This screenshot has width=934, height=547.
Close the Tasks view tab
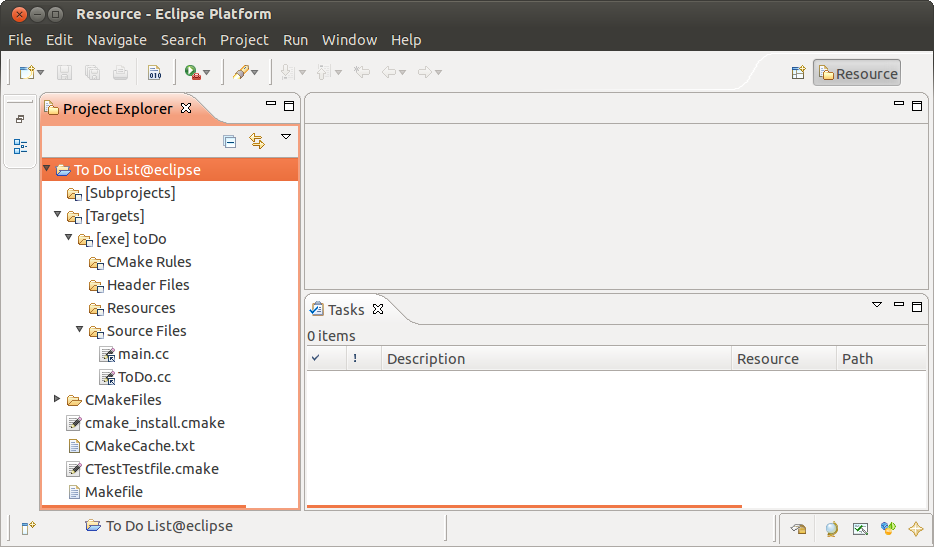click(378, 309)
